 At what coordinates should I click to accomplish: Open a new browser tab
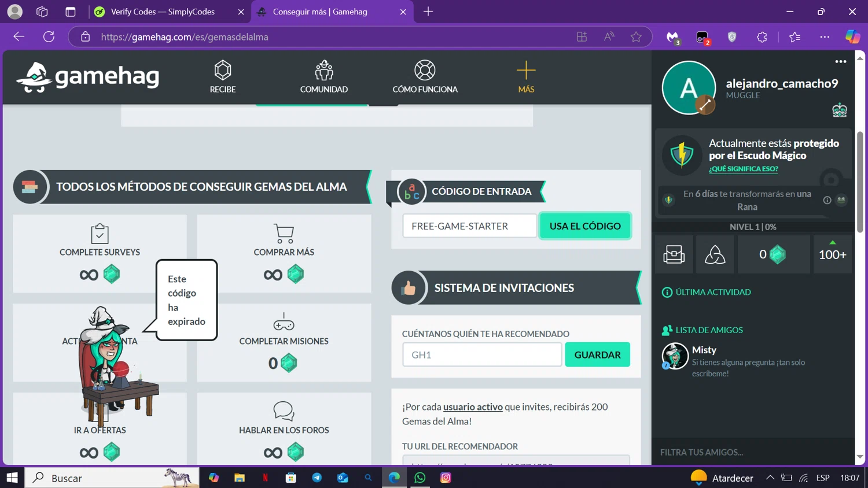coord(428,12)
